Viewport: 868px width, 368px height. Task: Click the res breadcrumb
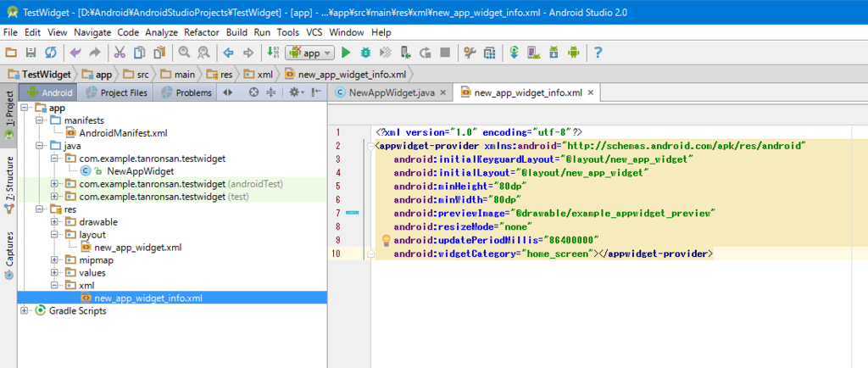220,74
